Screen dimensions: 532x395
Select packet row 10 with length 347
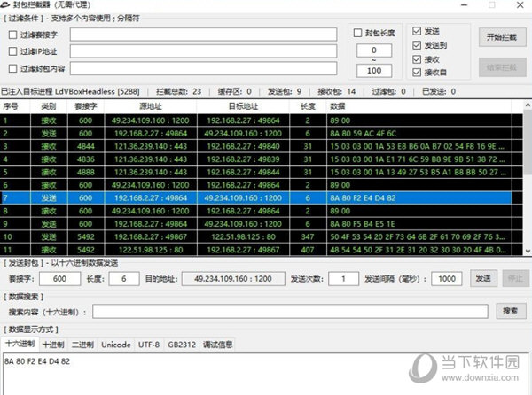coord(256,236)
